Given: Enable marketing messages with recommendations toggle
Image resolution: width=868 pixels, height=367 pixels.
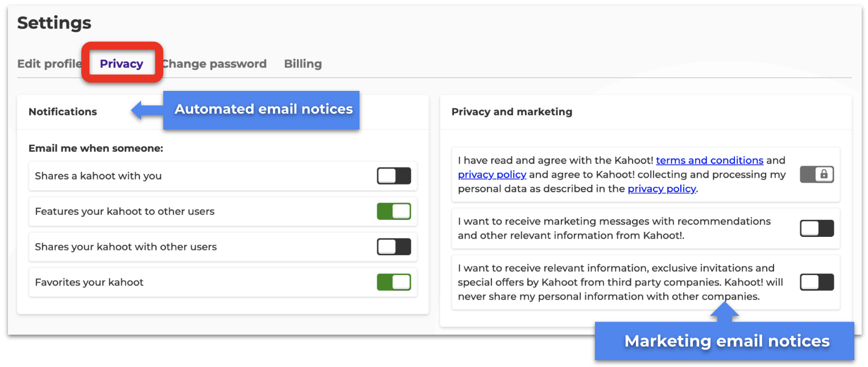Looking at the screenshot, I should [817, 228].
